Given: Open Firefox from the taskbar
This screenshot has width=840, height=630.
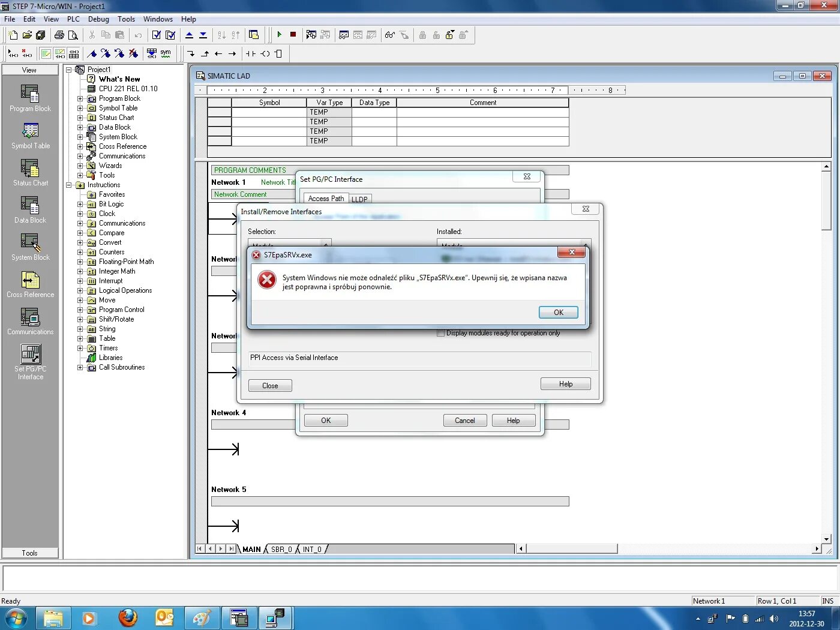Looking at the screenshot, I should [x=128, y=617].
